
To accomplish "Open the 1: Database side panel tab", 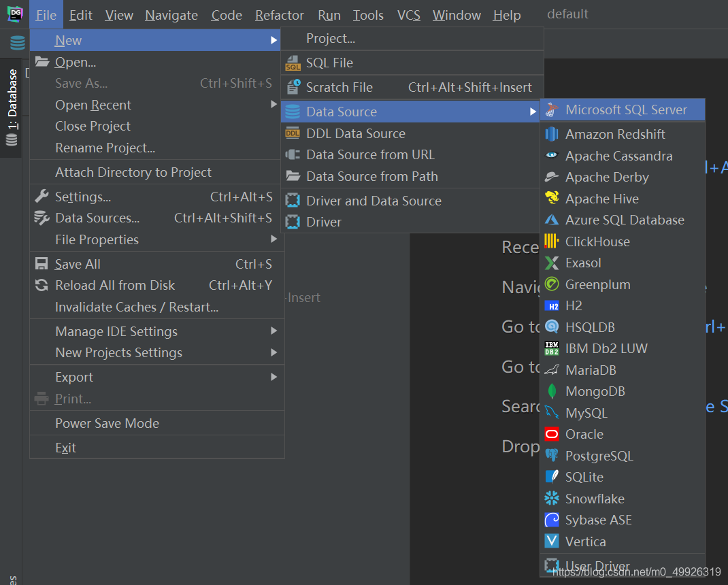I will [12, 107].
